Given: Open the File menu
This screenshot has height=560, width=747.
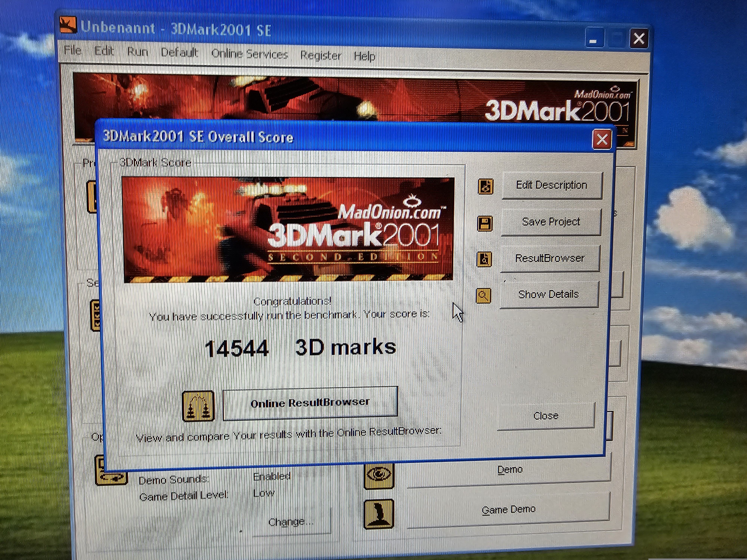Looking at the screenshot, I should 73,50.
